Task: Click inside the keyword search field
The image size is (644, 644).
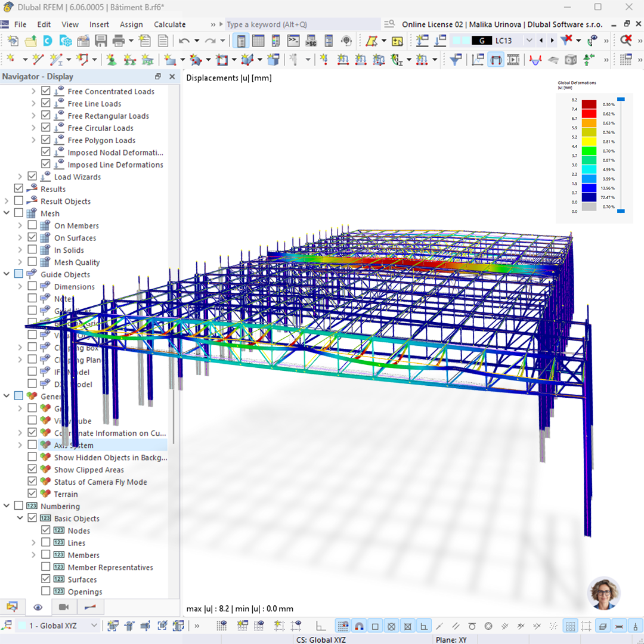Action: (298, 24)
